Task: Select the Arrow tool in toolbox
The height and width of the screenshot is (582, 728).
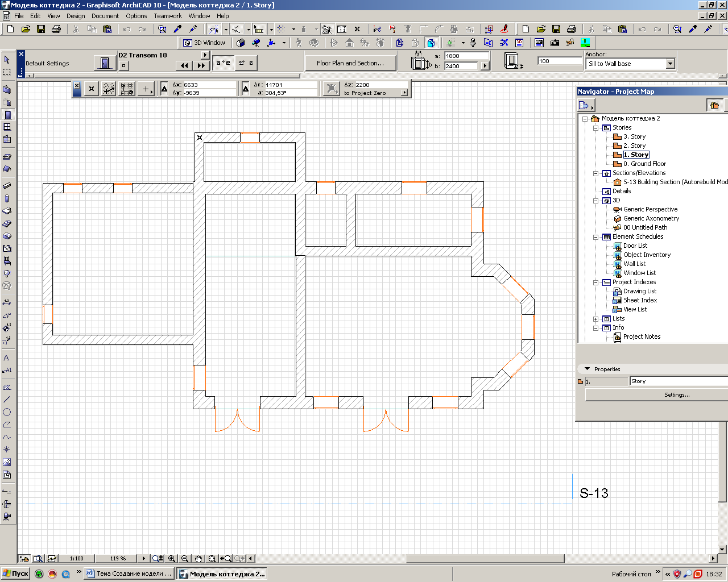Action: [x=7, y=60]
